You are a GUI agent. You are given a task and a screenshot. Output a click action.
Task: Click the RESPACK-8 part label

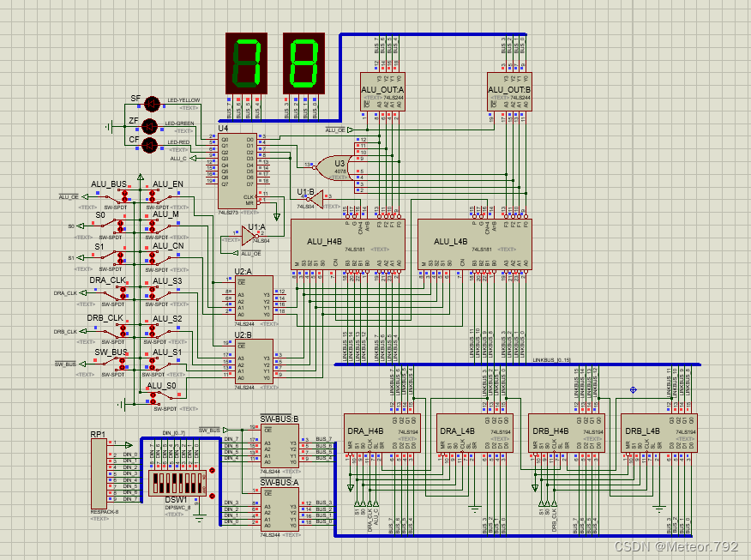[105, 512]
